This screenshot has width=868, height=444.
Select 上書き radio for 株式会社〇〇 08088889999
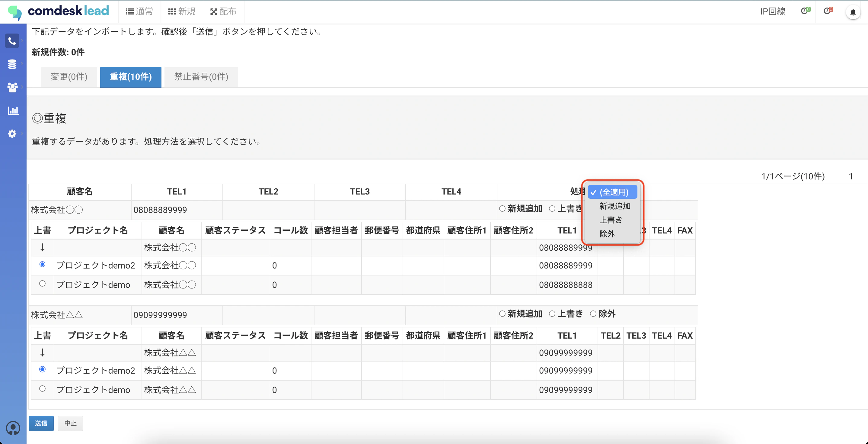click(x=552, y=209)
